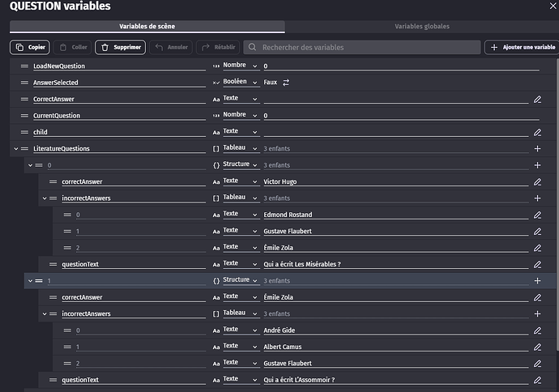Collapse the LiteratureQuestions array
The image size is (559, 392).
pyautogui.click(x=15, y=149)
